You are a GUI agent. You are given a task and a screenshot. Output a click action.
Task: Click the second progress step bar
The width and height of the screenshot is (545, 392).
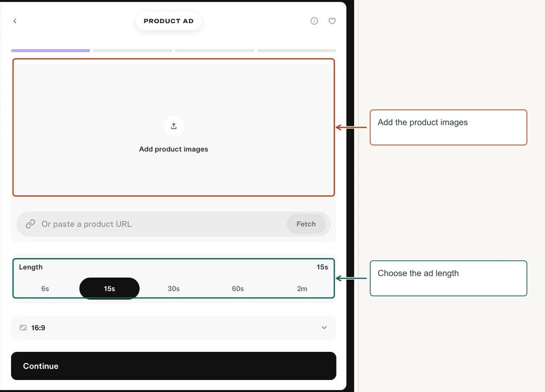(x=133, y=51)
